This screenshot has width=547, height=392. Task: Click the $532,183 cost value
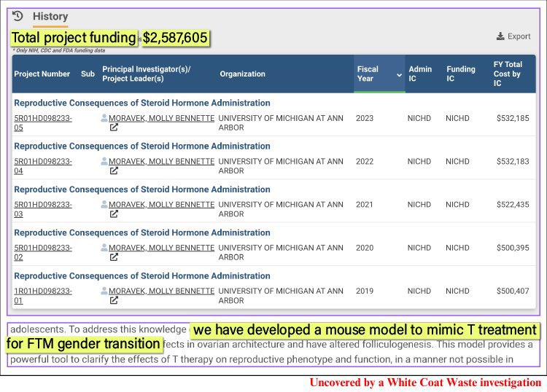click(513, 162)
